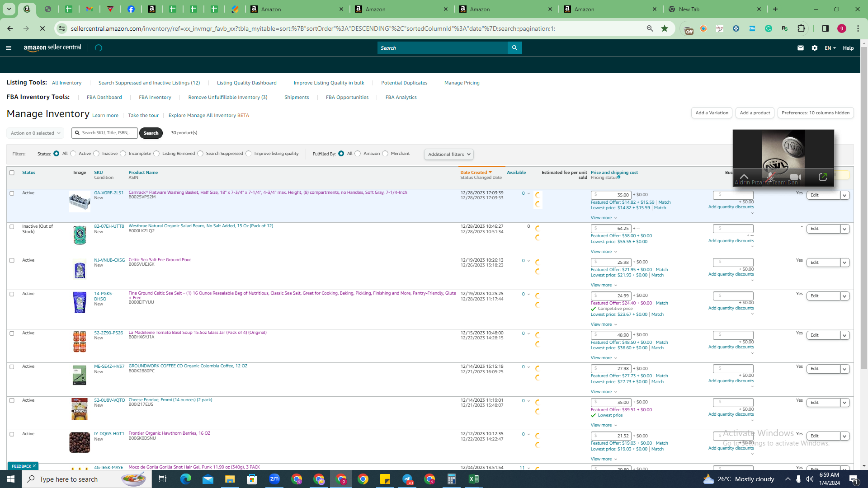Click the zoom magnifier in address bar
868x488 pixels.
(x=650, y=28)
